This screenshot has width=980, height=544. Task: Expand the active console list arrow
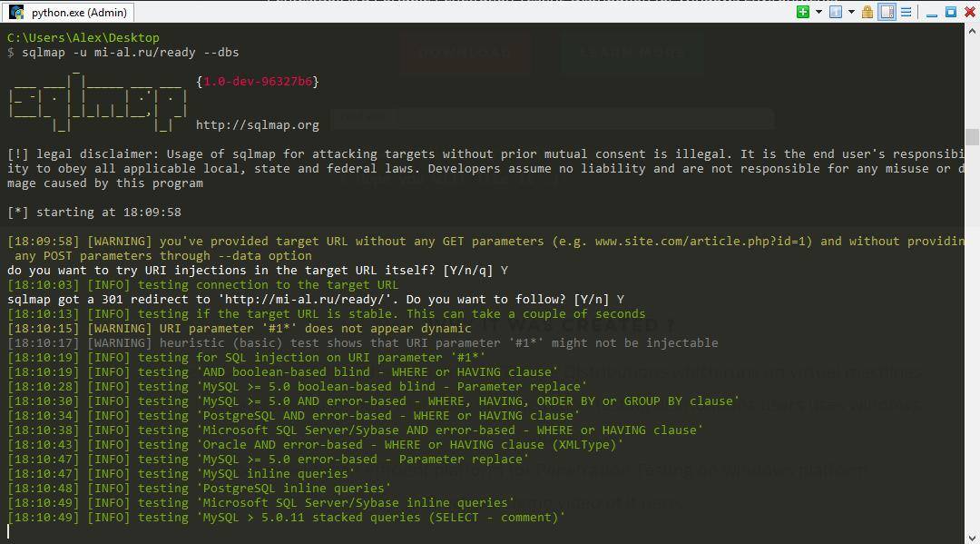click(x=851, y=12)
